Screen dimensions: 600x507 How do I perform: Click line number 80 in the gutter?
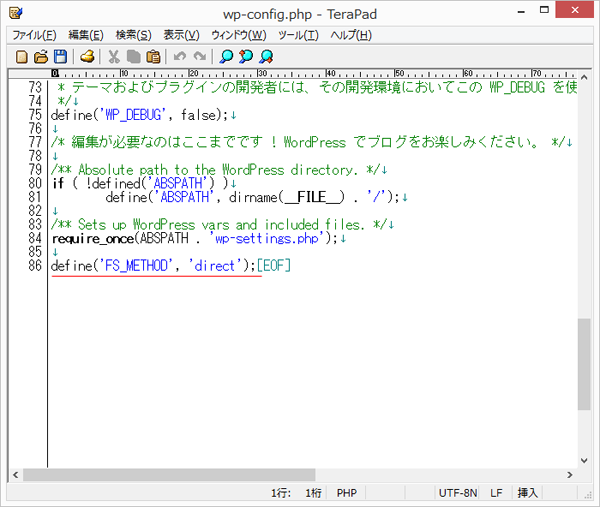(35, 183)
